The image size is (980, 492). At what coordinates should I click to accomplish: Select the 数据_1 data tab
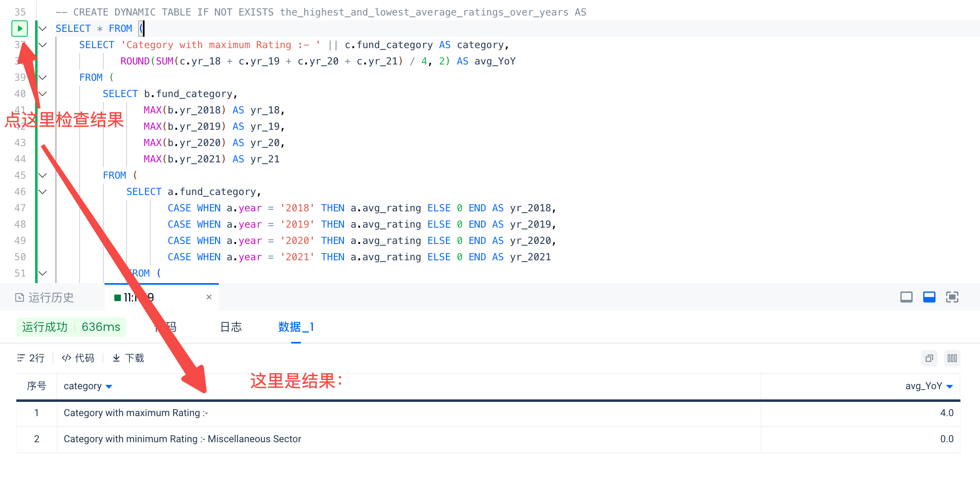coord(296,327)
